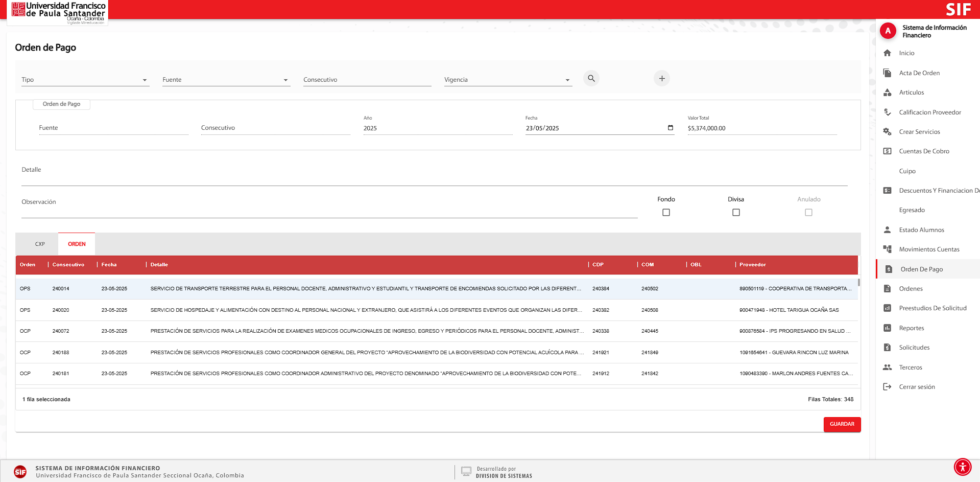Click the table vertical scrollbar thumb
This screenshot has height=482, width=980.
[x=859, y=282]
